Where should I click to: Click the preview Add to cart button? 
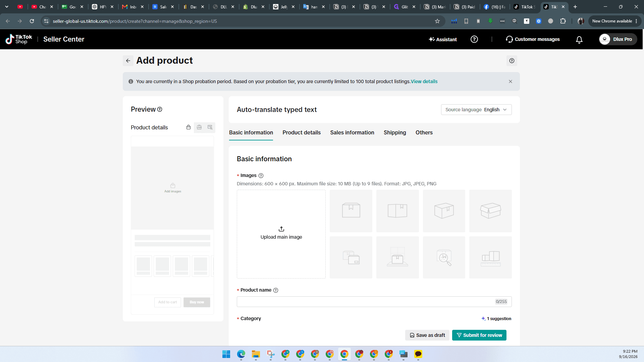coord(167,302)
